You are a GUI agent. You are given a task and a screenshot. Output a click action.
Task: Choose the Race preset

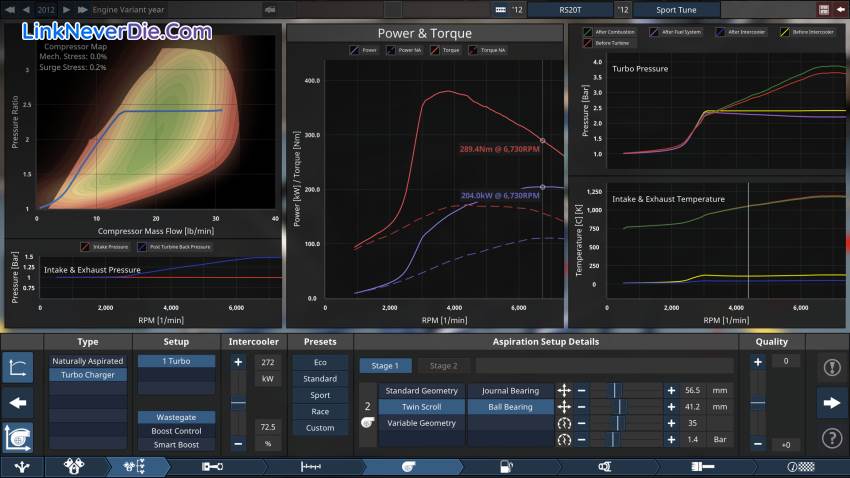[320, 411]
